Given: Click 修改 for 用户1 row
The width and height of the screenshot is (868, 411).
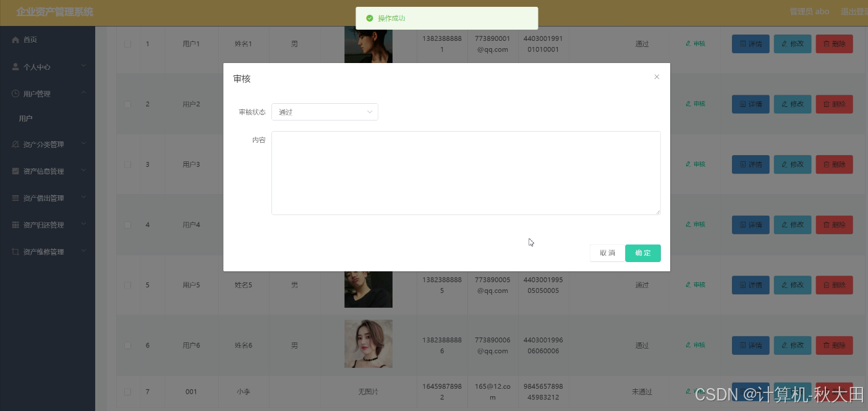Looking at the screenshot, I should 793,44.
